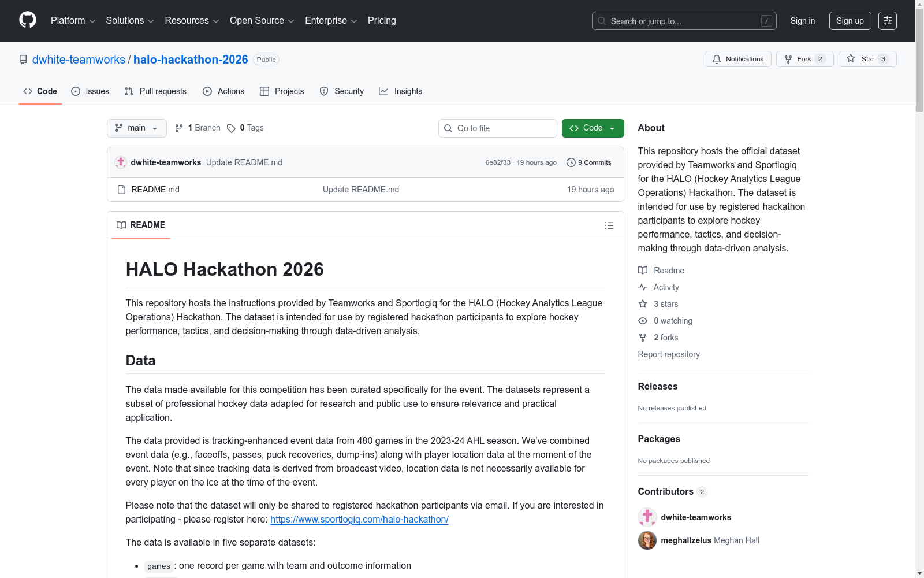This screenshot has width=924, height=578.
Task: Open the Packages heading link
Action: click(x=659, y=439)
